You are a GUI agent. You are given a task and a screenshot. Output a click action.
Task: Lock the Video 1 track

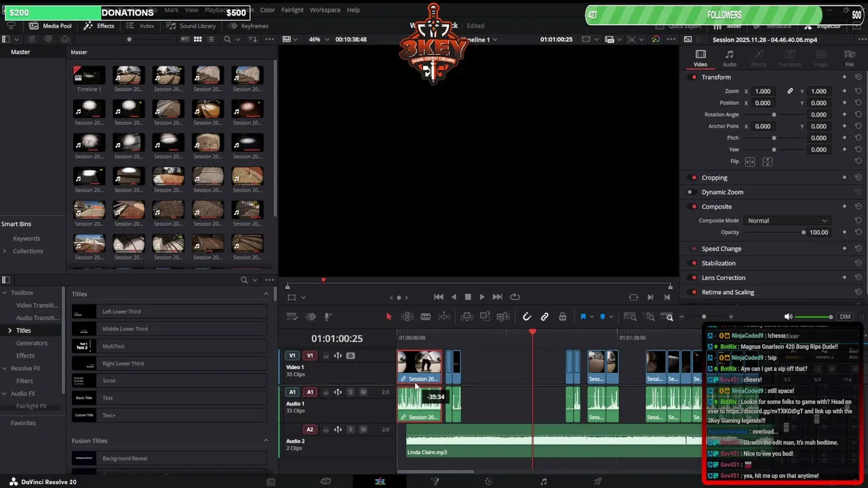click(x=325, y=356)
